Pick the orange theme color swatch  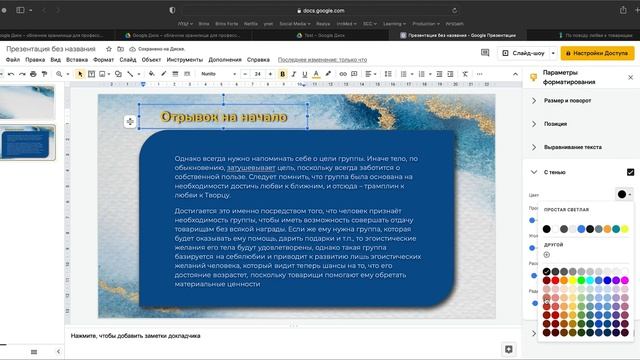[x=607, y=229]
